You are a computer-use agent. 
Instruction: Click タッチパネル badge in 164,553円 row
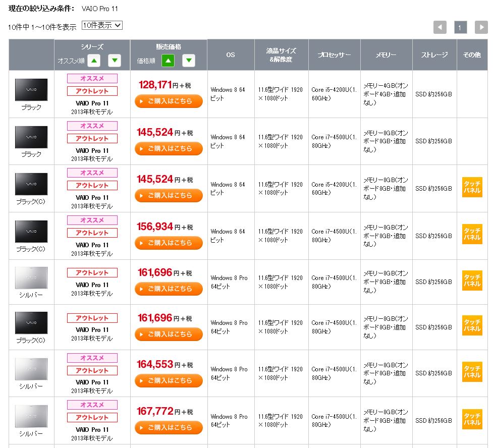click(472, 372)
